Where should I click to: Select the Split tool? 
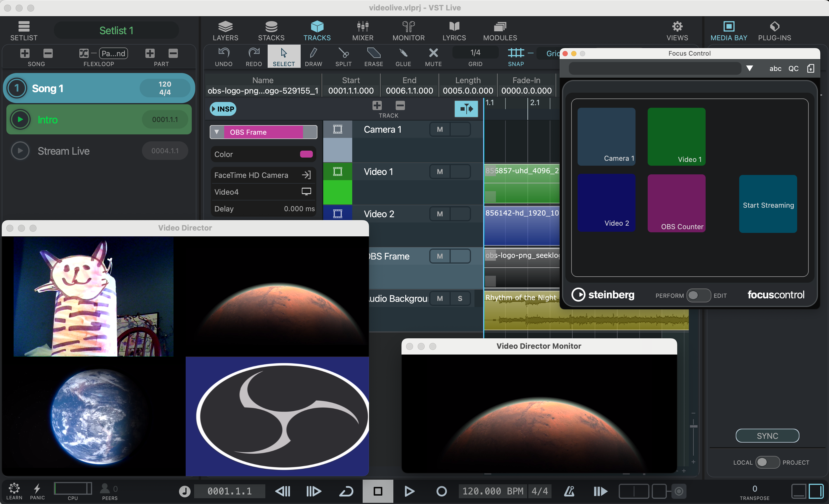point(344,56)
